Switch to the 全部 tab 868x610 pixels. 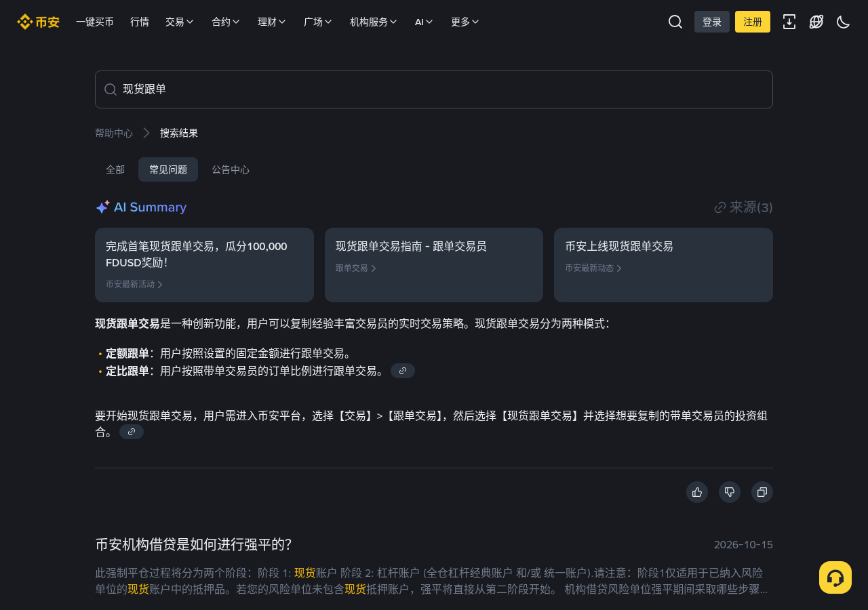(115, 169)
